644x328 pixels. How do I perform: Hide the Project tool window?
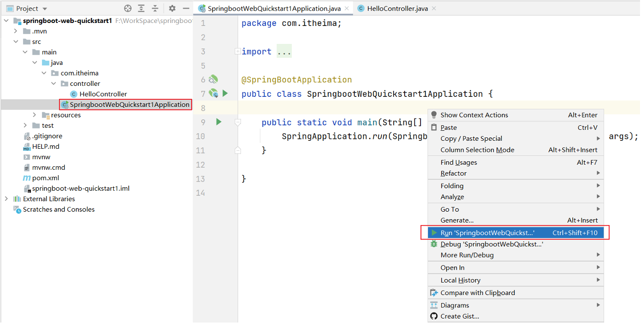coord(186,8)
